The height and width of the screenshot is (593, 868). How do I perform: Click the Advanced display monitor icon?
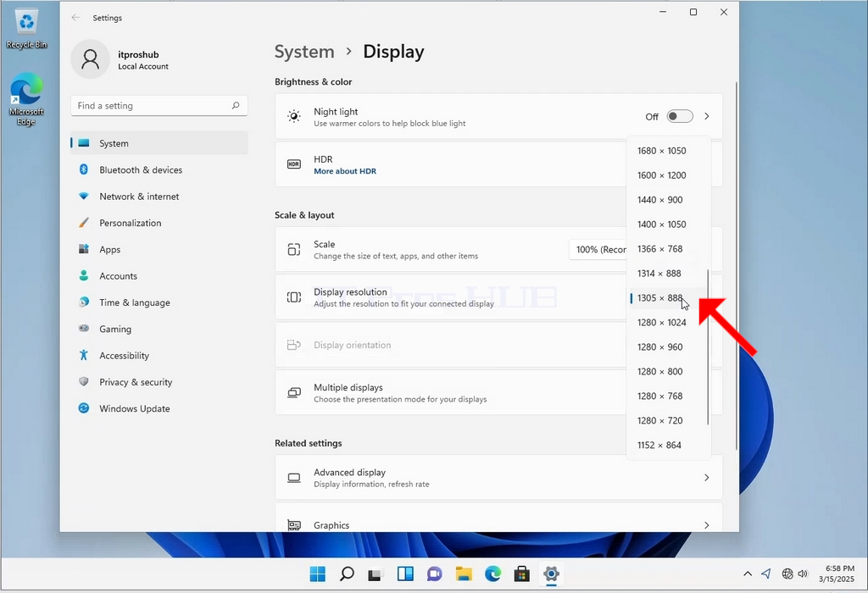pyautogui.click(x=294, y=478)
